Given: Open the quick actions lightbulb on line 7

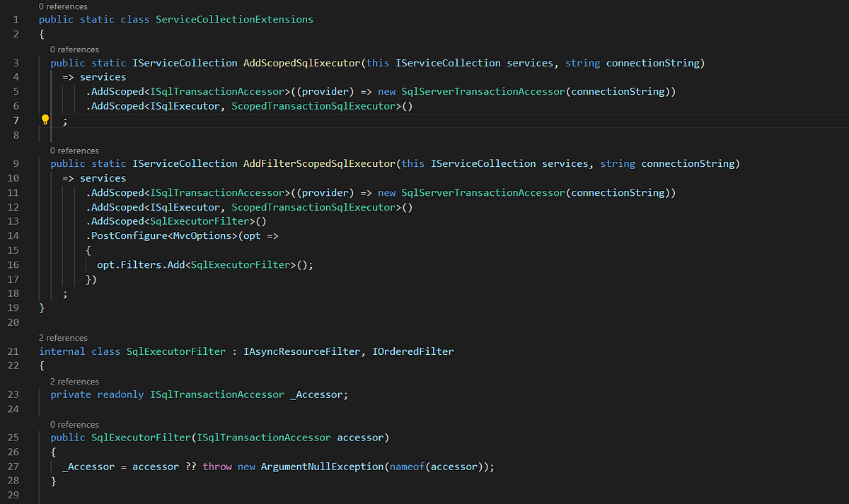Looking at the screenshot, I should [x=45, y=119].
